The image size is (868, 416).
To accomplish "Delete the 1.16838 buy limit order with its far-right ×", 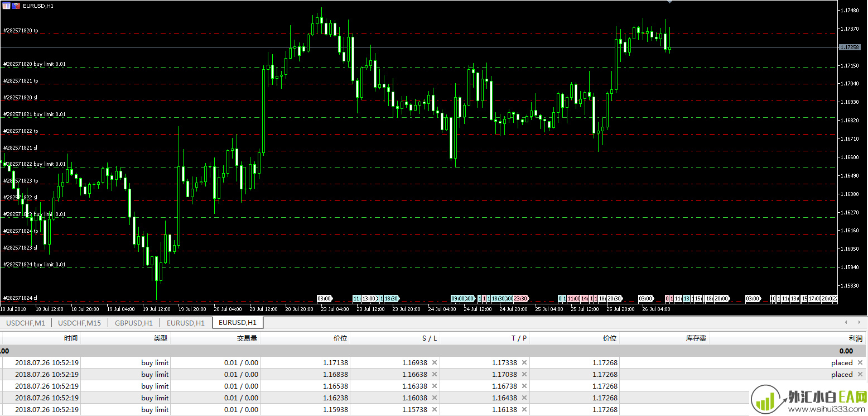I will pyautogui.click(x=860, y=374).
